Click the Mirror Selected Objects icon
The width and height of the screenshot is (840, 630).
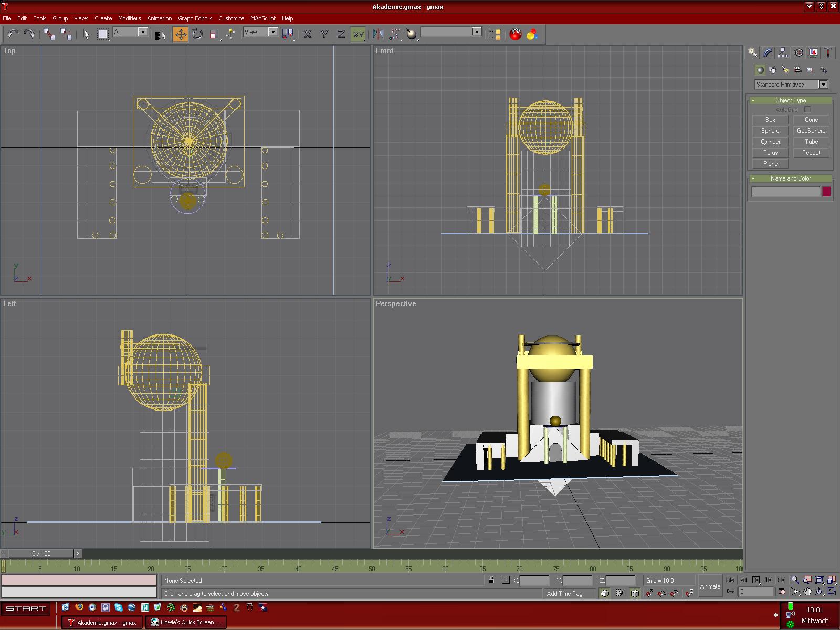[377, 34]
